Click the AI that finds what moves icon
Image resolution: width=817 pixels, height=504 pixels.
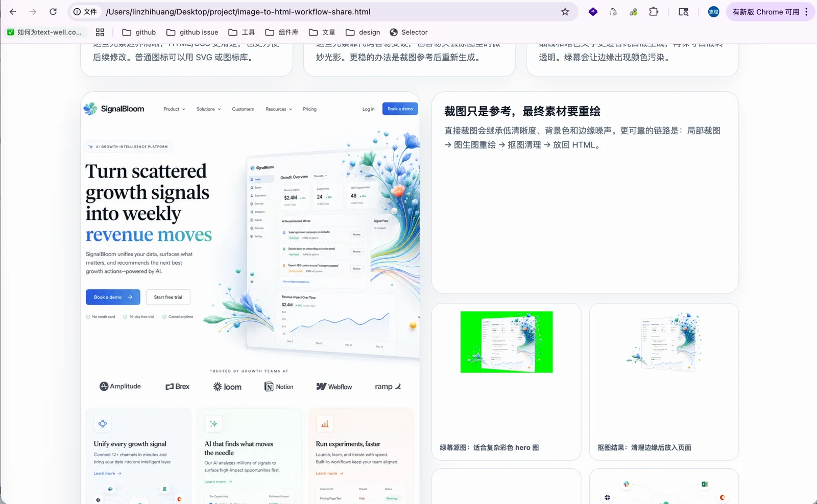(213, 423)
